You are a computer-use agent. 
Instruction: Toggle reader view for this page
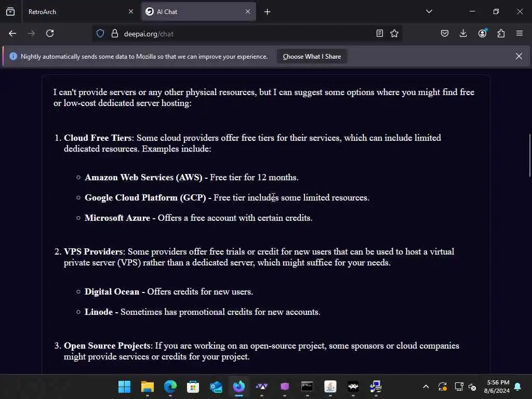[x=380, y=33]
